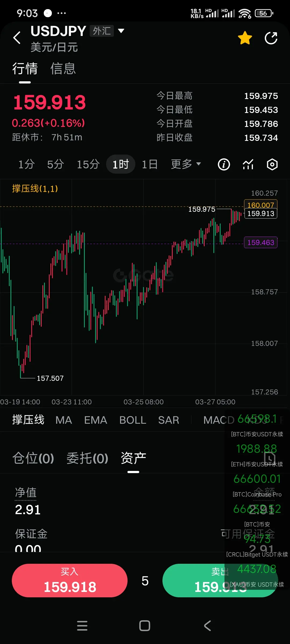
Task: Tap the battery indicator in status bar
Action: click(264, 13)
